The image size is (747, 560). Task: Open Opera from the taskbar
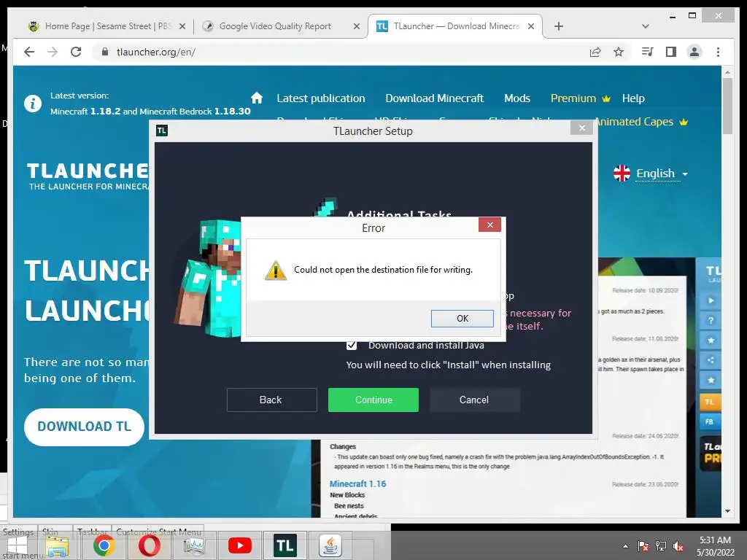click(149, 545)
